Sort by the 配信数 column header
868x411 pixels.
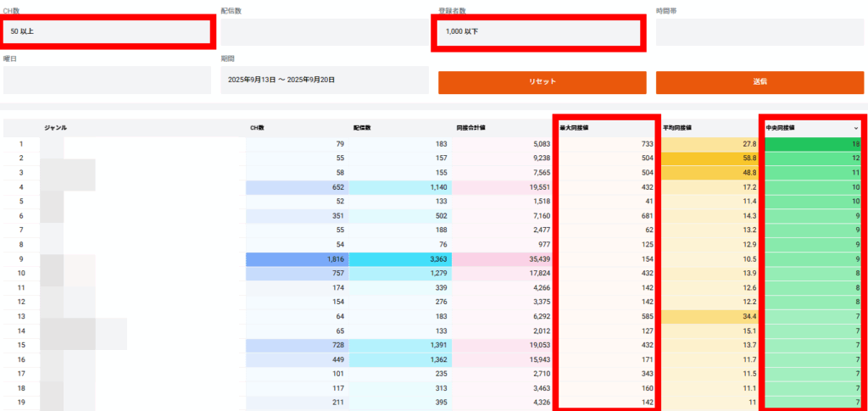[362, 128]
